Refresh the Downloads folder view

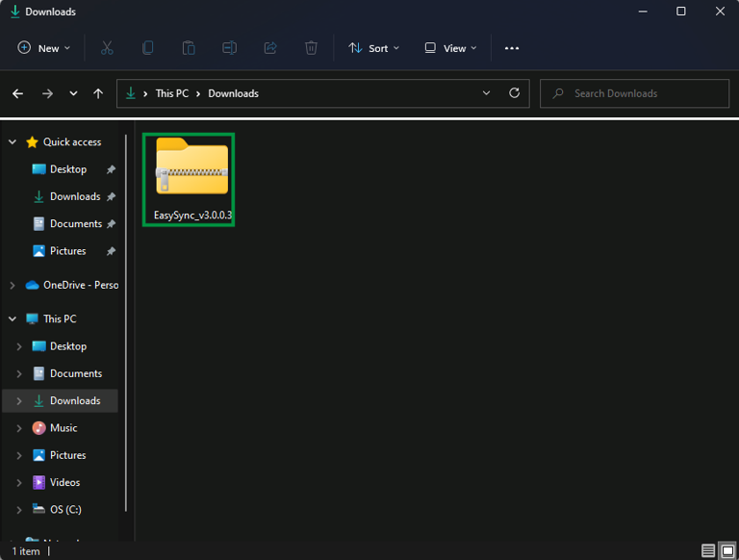point(514,93)
